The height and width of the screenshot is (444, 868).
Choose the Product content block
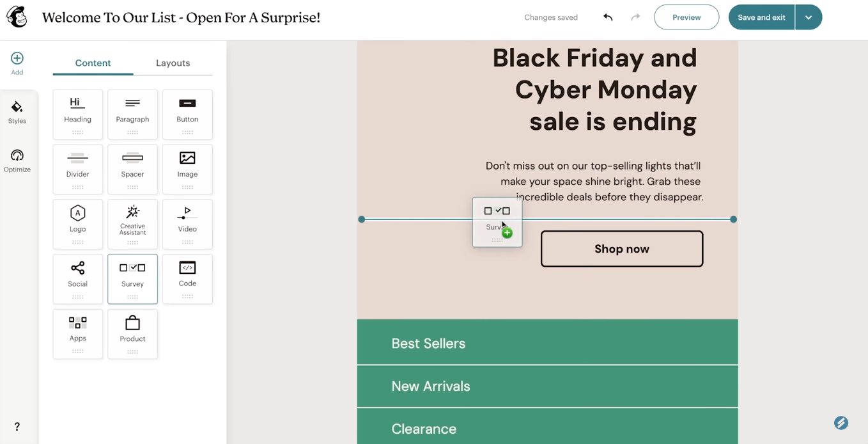pos(133,333)
